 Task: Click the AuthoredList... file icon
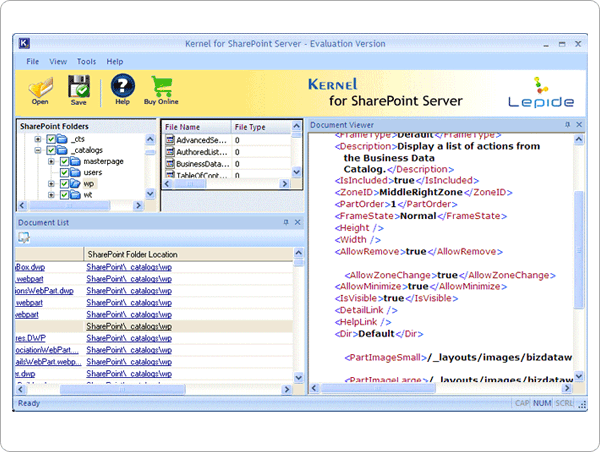point(170,152)
